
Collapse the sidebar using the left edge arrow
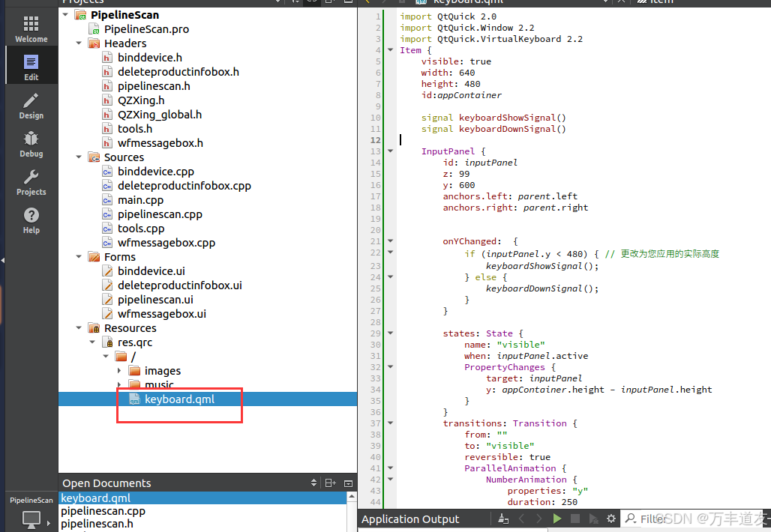[x=3, y=261]
